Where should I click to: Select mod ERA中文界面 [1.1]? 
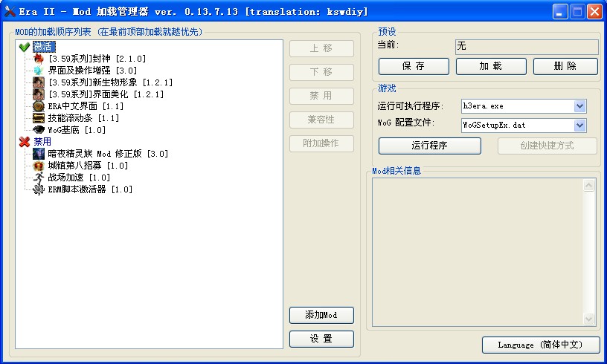tap(86, 106)
